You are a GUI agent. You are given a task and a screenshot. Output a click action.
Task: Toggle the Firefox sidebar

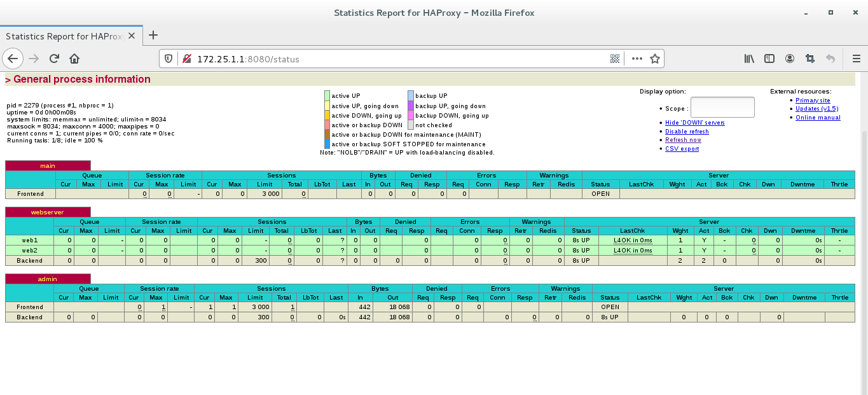(769, 59)
